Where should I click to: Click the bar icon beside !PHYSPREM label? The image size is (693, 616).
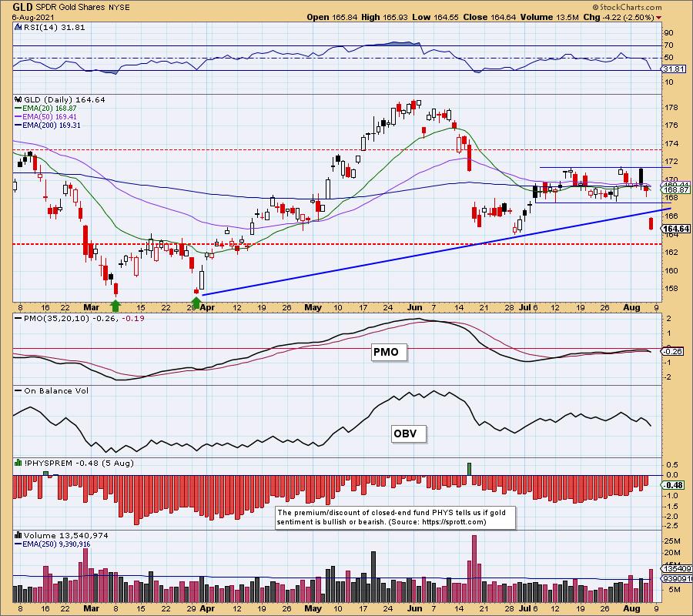(x=18, y=463)
